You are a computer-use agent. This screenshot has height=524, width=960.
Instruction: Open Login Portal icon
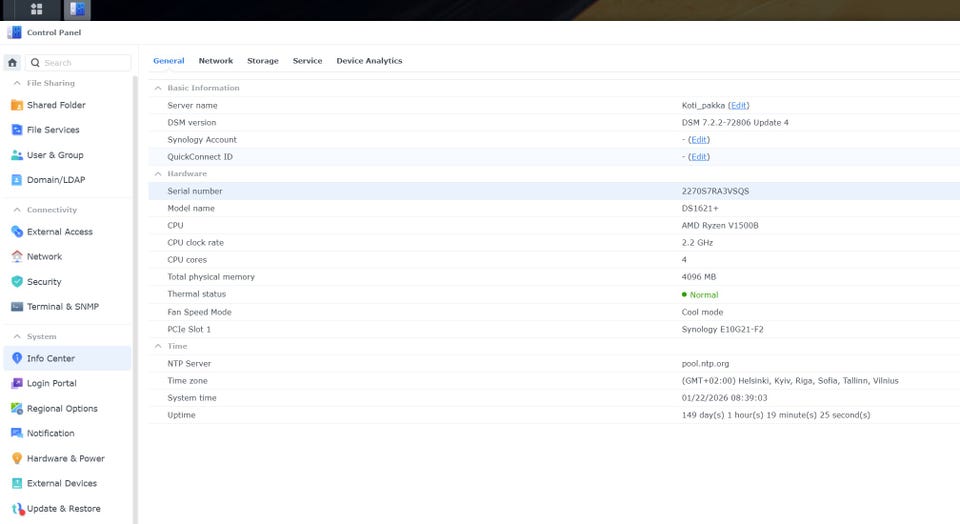(17, 383)
